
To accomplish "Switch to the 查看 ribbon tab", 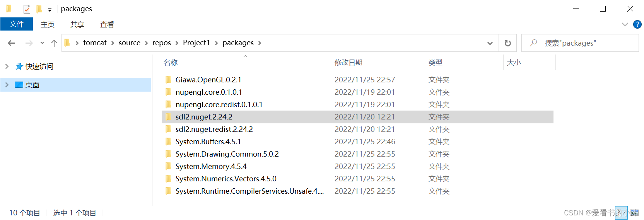I will 107,24.
